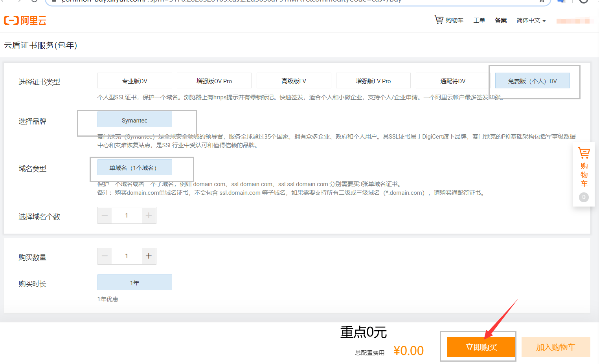
Task: Click the 总配置费用 label
Action: click(370, 353)
